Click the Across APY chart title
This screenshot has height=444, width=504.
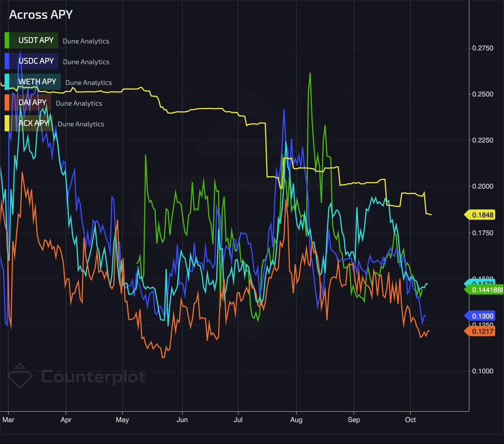coord(41,14)
